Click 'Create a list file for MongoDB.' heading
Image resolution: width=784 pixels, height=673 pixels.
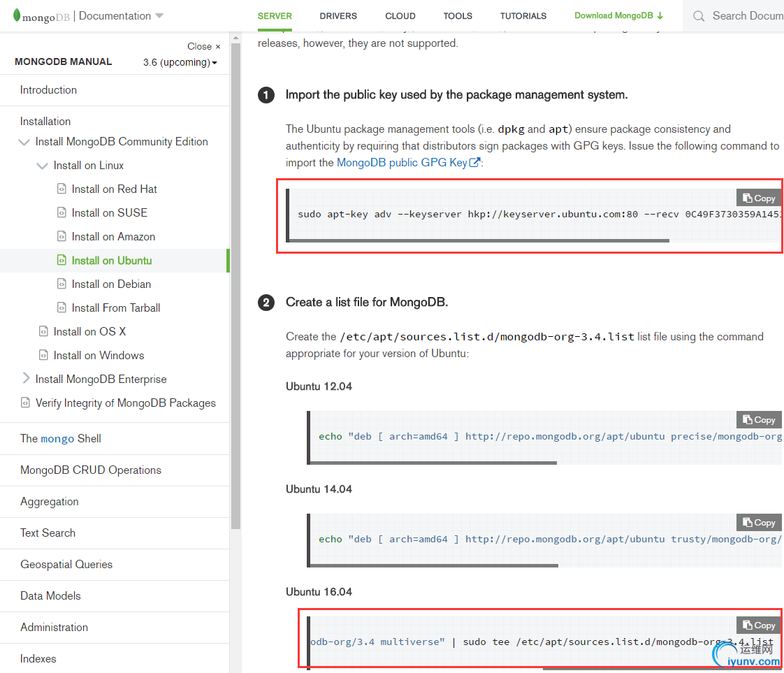point(367,303)
